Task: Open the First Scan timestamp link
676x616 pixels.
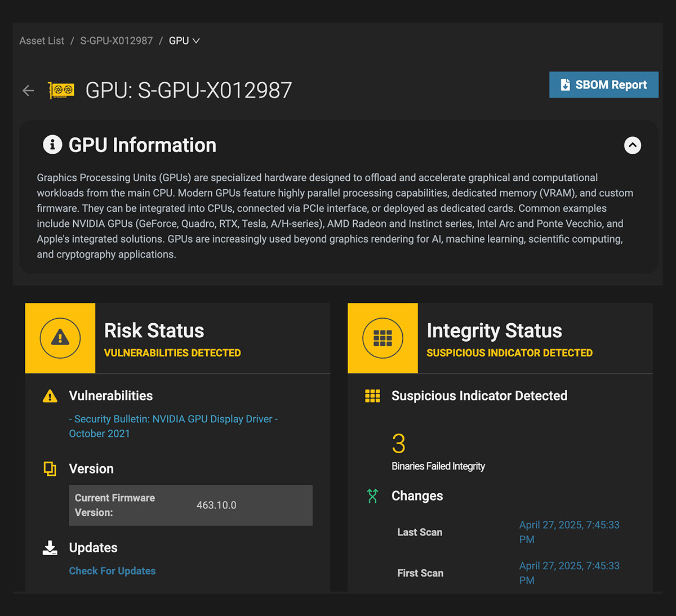Action: click(x=569, y=573)
